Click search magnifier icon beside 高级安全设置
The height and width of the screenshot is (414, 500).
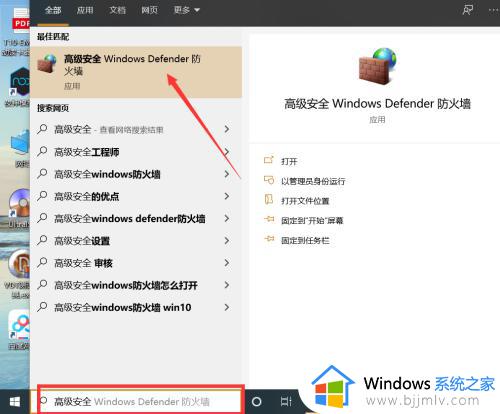click(x=42, y=240)
